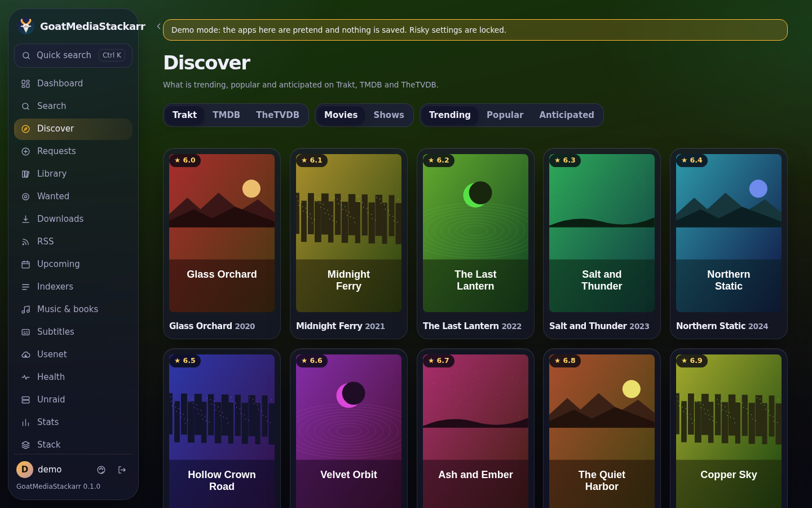Click the 6.9 rating badge on Copper Sky

click(692, 361)
